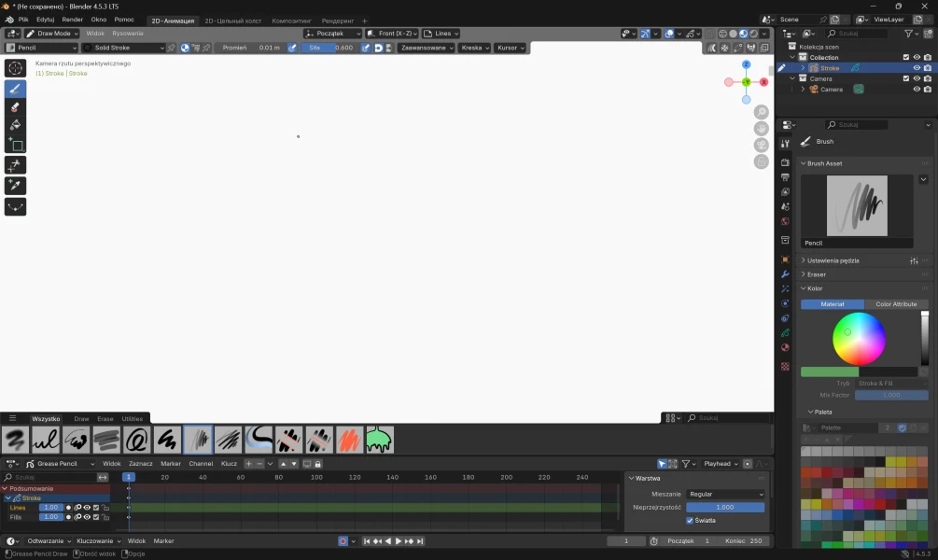Switch to the Композитинг workspace tab
Viewport: 938px width, 560px height.
[x=291, y=21]
